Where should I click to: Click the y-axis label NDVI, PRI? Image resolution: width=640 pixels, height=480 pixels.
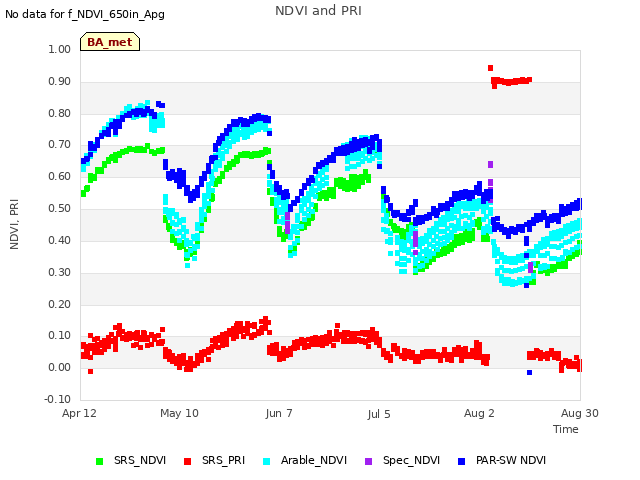[14, 224]
